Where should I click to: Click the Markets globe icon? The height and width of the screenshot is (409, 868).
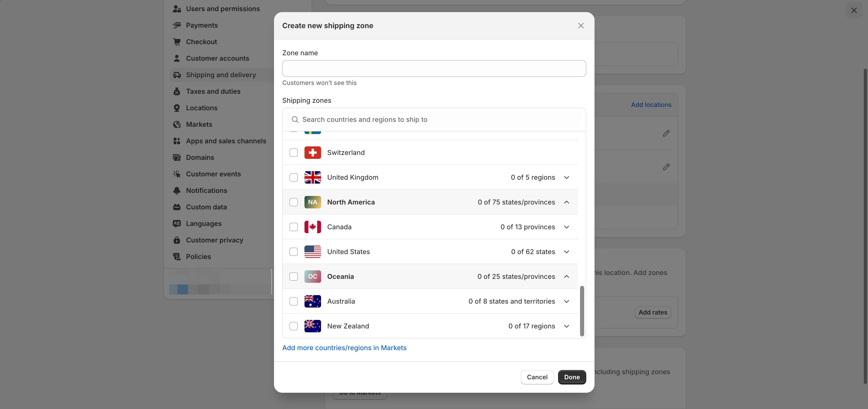177,124
